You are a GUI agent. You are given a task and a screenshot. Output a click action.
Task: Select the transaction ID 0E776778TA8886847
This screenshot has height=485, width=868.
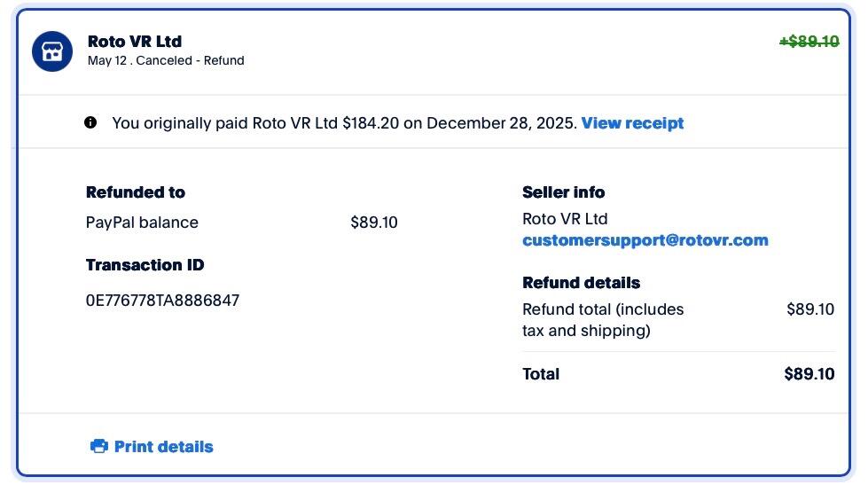tap(163, 300)
